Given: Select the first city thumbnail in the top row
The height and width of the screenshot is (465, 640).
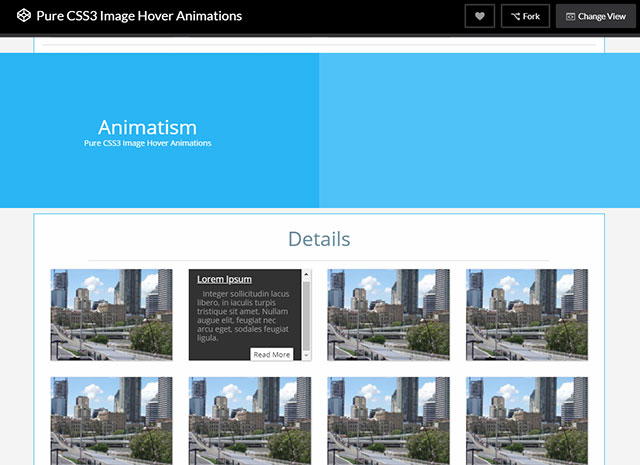Looking at the screenshot, I should click(111, 314).
